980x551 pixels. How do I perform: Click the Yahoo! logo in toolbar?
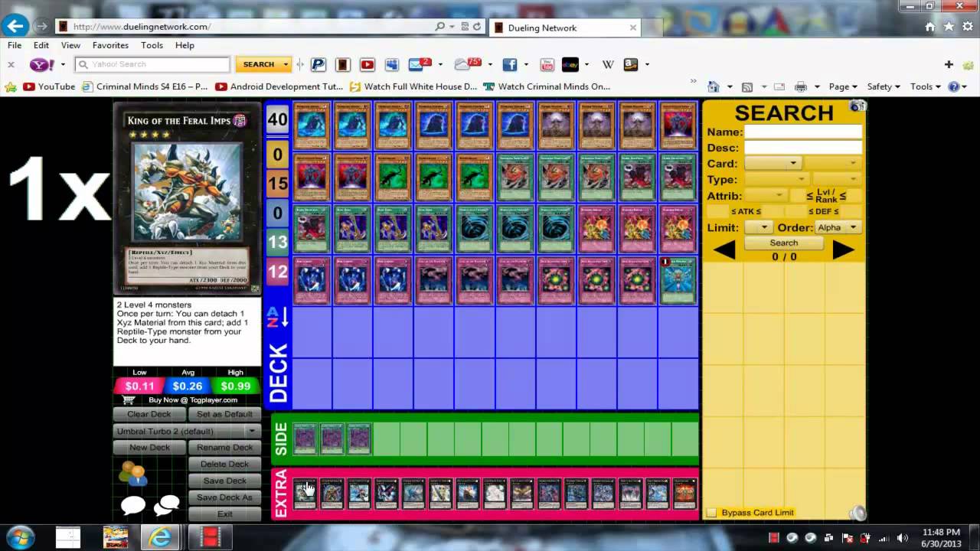point(41,65)
